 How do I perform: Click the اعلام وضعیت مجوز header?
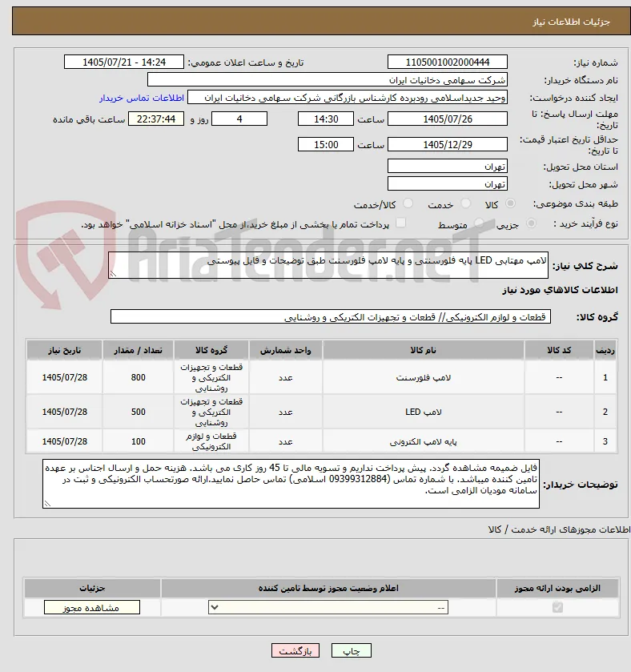pos(328,589)
